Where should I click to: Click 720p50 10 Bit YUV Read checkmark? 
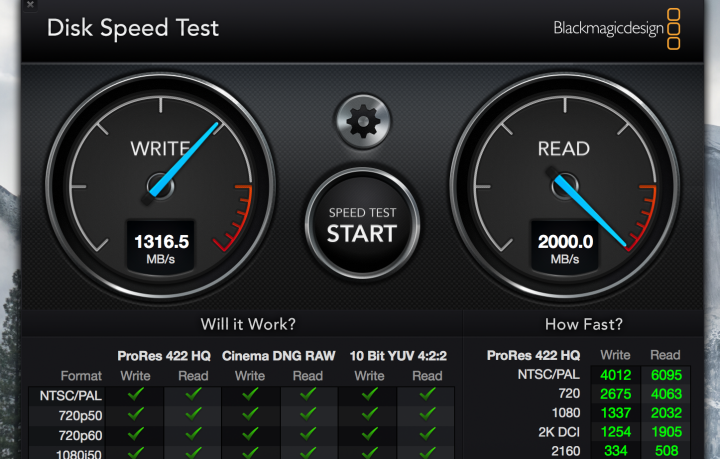[428, 414]
